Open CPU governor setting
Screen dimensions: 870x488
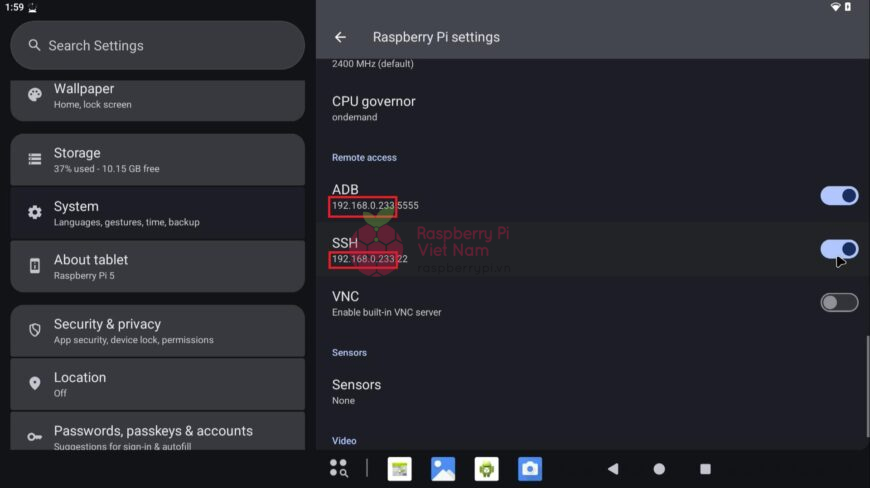coord(373,108)
